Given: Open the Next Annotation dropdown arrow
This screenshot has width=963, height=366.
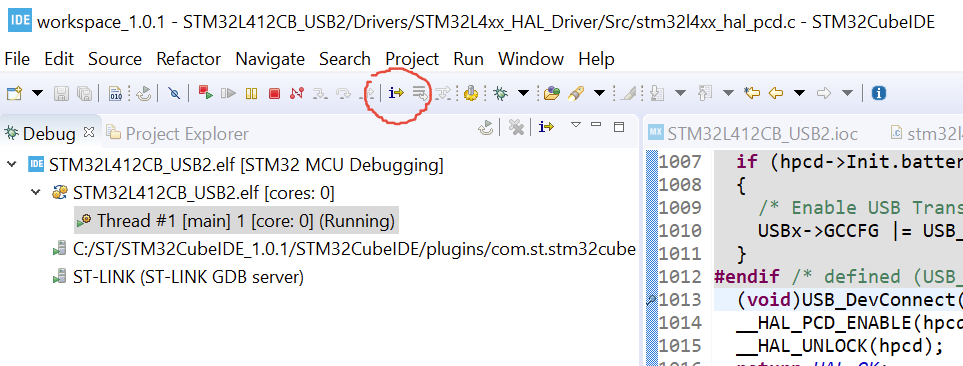Looking at the screenshot, I should coord(680,93).
